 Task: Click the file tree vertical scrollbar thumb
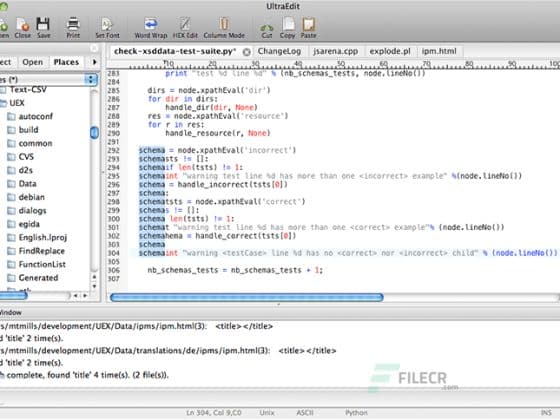pyautogui.click(x=94, y=133)
